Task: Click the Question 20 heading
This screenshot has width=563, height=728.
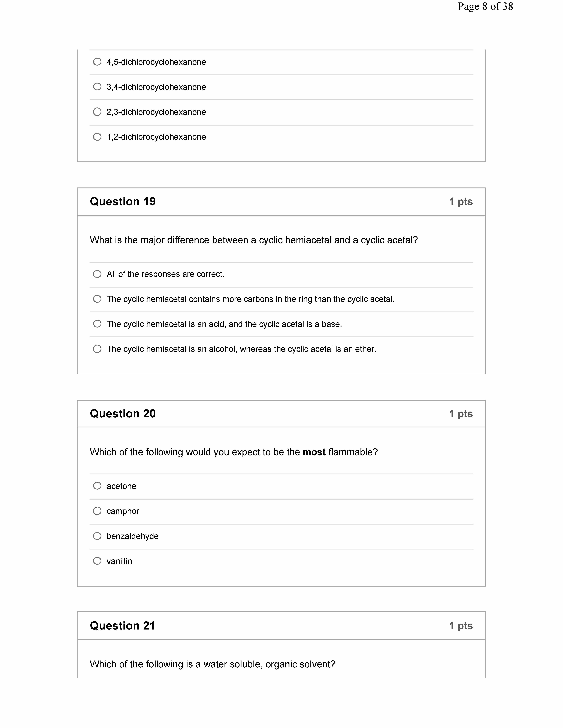Action: point(123,414)
